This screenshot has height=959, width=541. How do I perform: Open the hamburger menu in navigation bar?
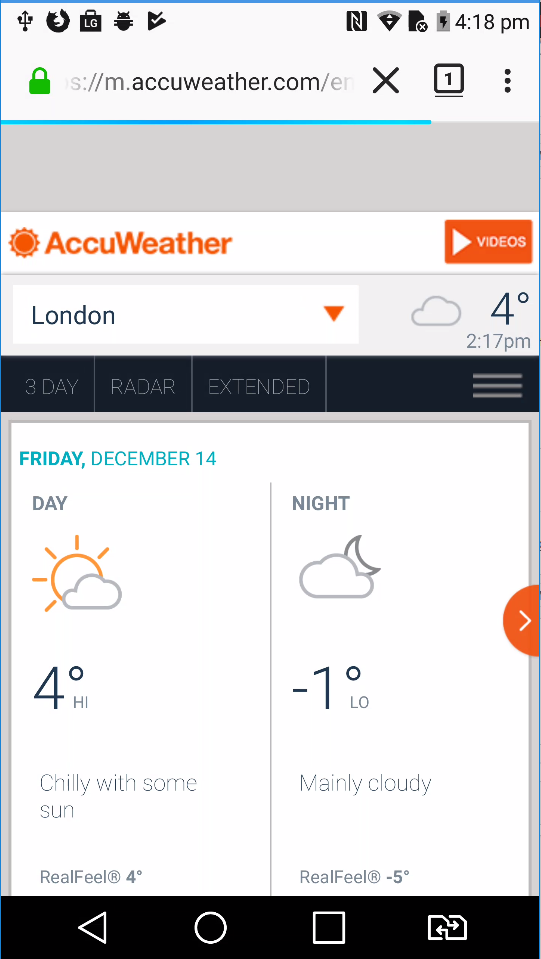pyautogui.click(x=497, y=385)
